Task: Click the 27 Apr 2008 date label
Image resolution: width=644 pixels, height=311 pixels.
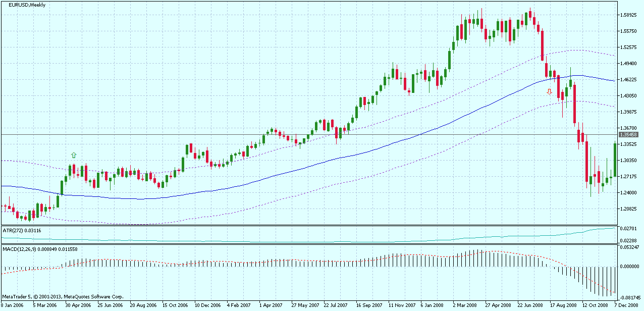Action: tap(498, 306)
